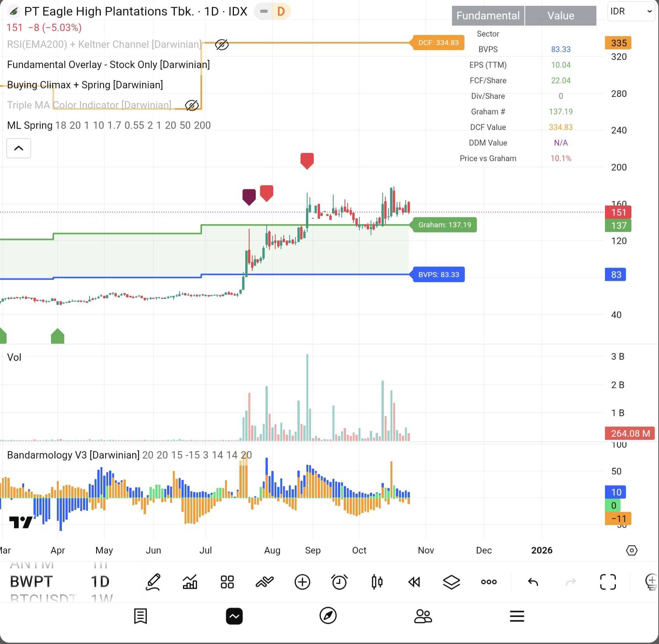
Task: Select Triple MA Color Indicator legend text
Action: coord(89,105)
